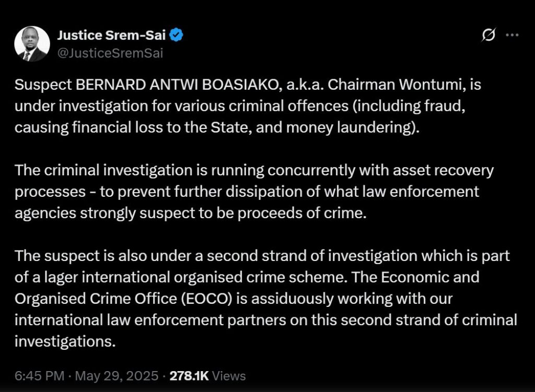Click the 6:45 PM timestamp

click(x=40, y=375)
